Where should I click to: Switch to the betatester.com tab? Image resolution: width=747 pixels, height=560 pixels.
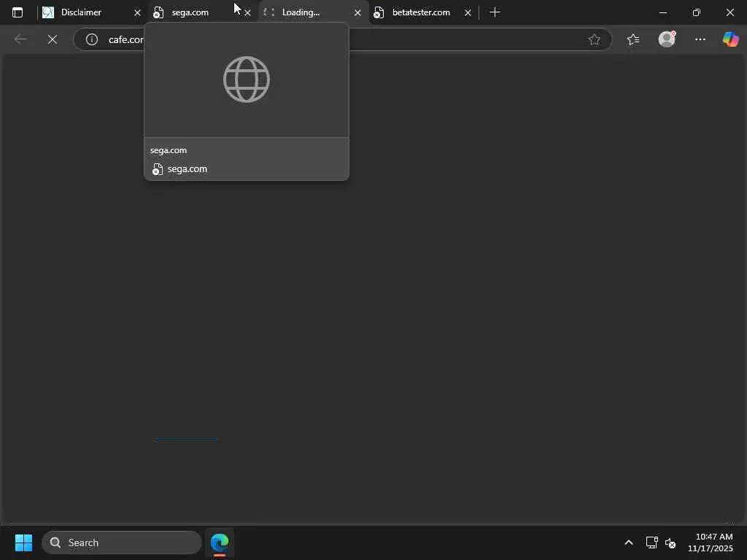423,12
